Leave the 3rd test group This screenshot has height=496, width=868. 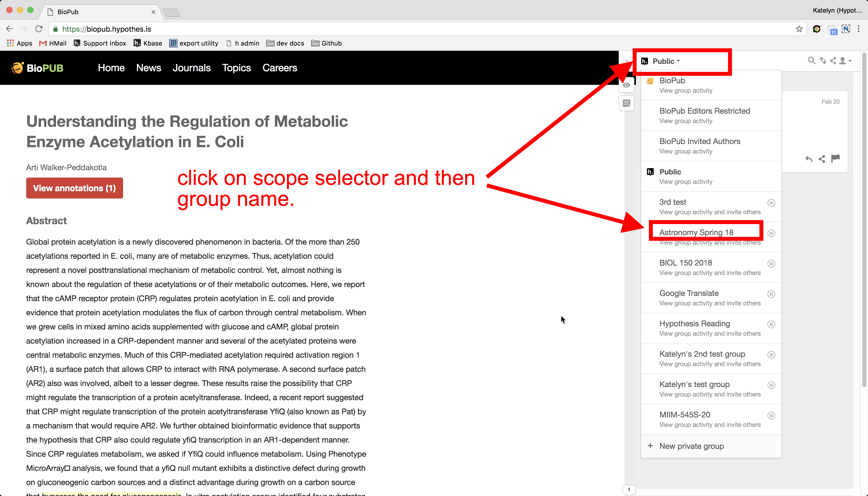[771, 203]
